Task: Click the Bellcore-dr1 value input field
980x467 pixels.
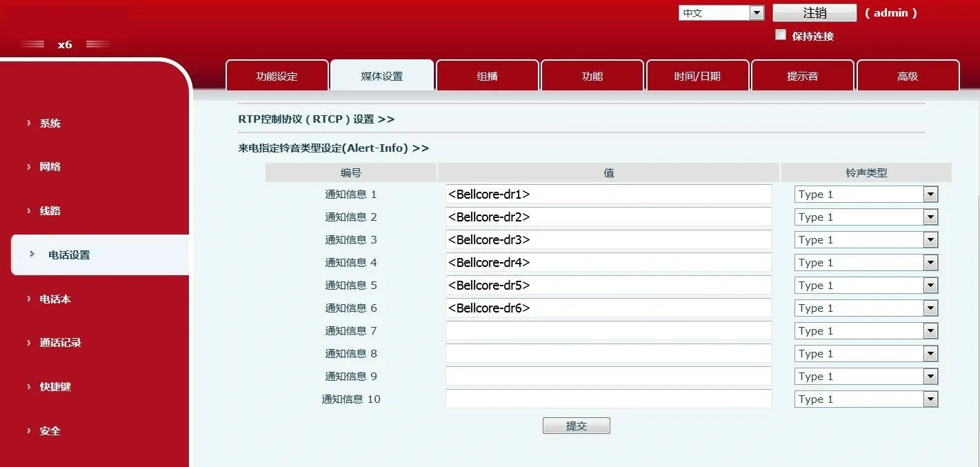Action: (x=608, y=194)
